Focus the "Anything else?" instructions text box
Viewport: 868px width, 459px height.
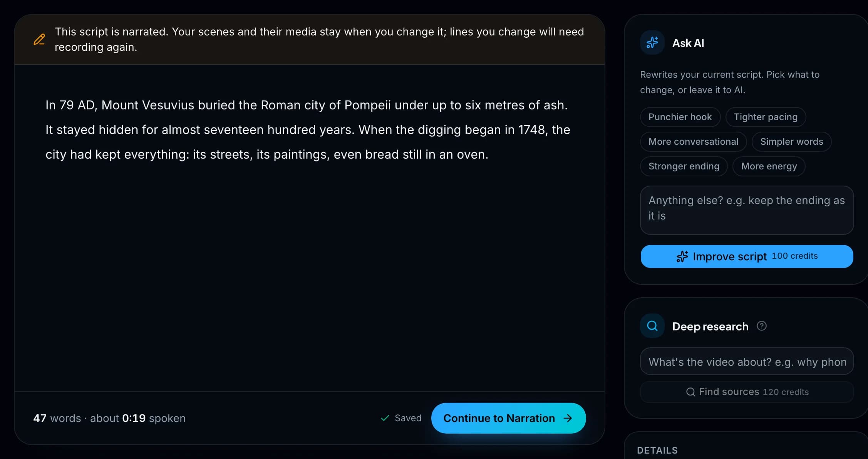pos(747,210)
